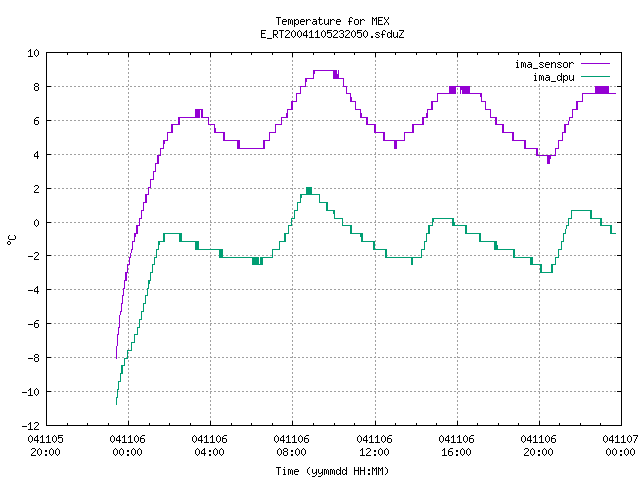
Task: Click the x-axis label 041106 16:00
Action: click(x=456, y=446)
